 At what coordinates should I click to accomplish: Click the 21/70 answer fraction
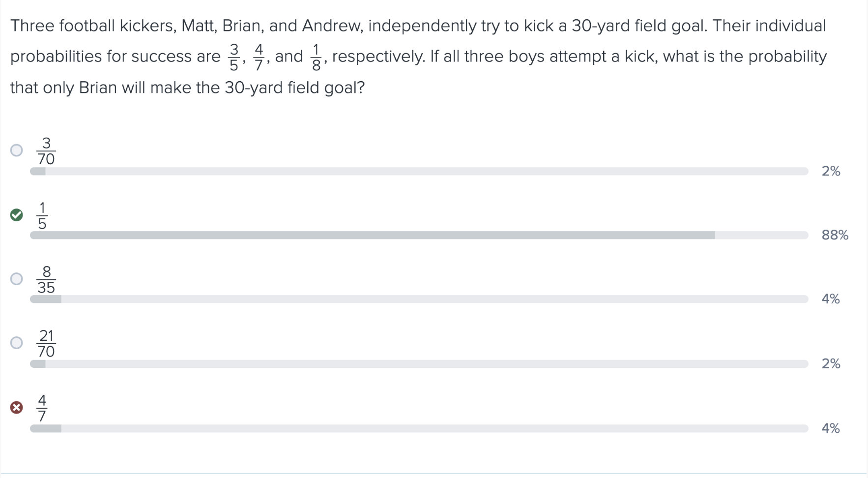(x=46, y=343)
